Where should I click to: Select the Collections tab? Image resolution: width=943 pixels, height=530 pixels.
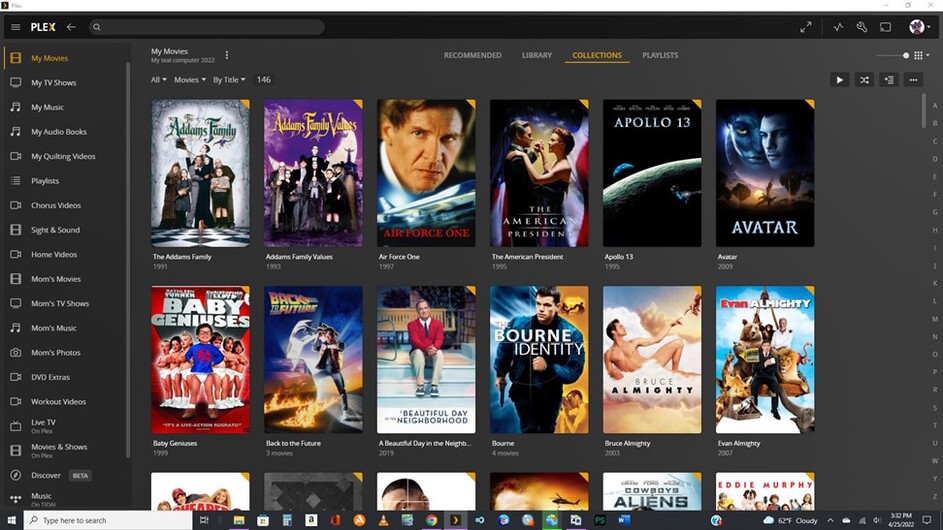coord(597,55)
